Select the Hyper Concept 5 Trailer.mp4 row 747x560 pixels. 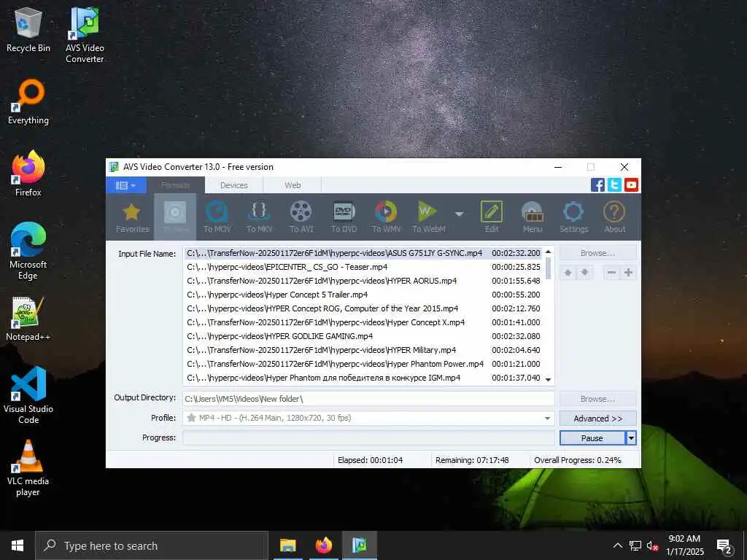(x=363, y=295)
